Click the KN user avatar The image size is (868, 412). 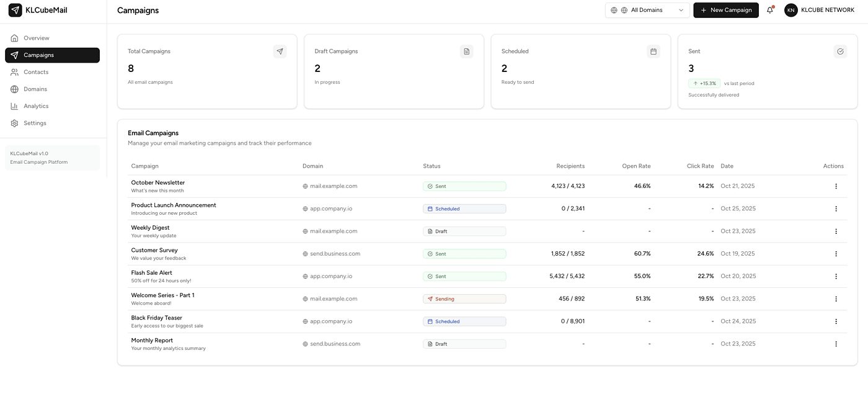(x=790, y=10)
